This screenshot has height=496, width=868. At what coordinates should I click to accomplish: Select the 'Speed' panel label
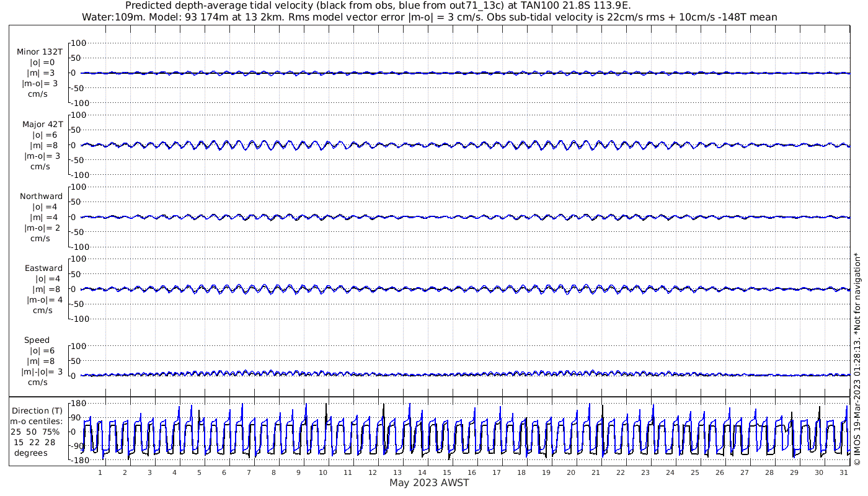pyautogui.click(x=37, y=340)
